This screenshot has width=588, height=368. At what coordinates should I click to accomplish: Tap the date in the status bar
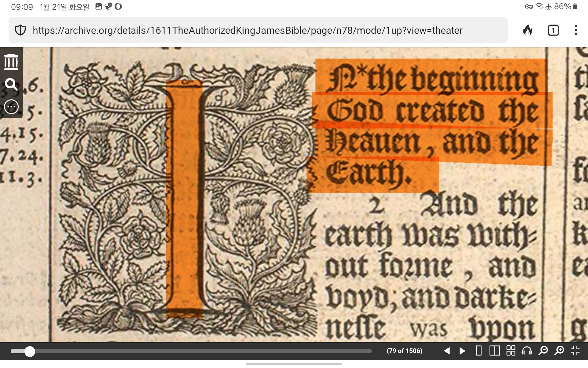[64, 7]
